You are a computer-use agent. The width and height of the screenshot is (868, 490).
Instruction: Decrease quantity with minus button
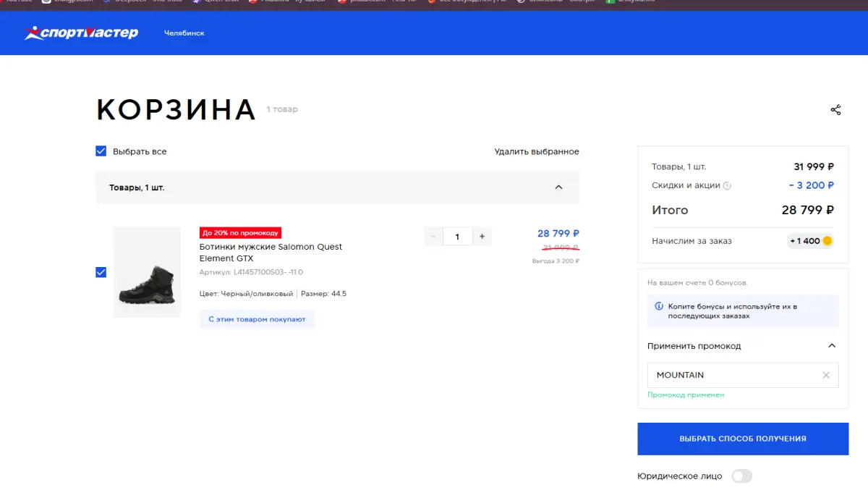click(x=433, y=237)
